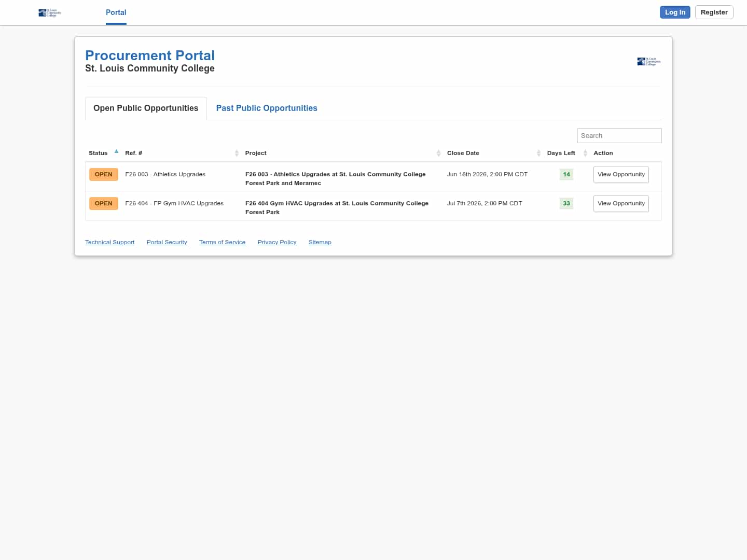This screenshot has width=747, height=560.
Task: Open the Technical Support link
Action: click(109, 242)
